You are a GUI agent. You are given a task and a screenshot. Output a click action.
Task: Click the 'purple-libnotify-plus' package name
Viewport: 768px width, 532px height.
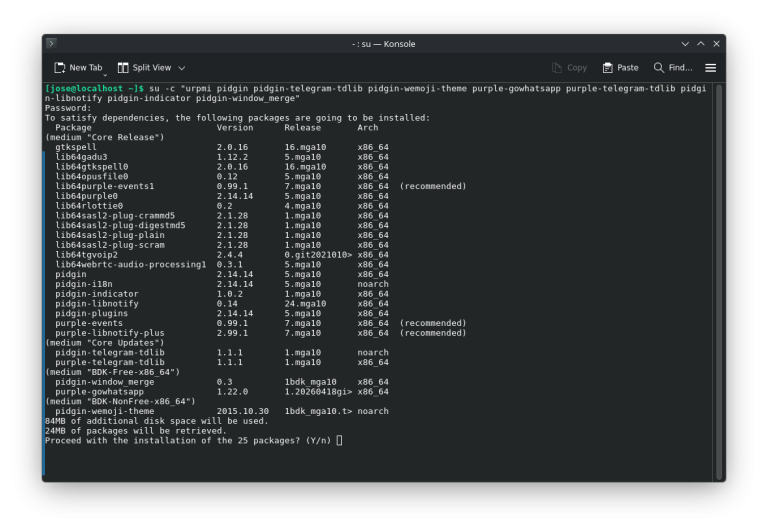pos(110,333)
